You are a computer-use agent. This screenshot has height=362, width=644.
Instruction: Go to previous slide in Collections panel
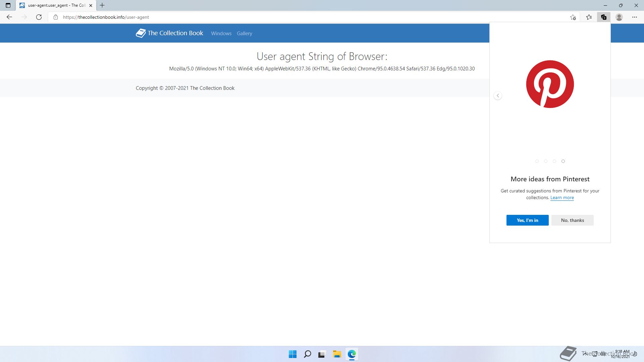(498, 96)
